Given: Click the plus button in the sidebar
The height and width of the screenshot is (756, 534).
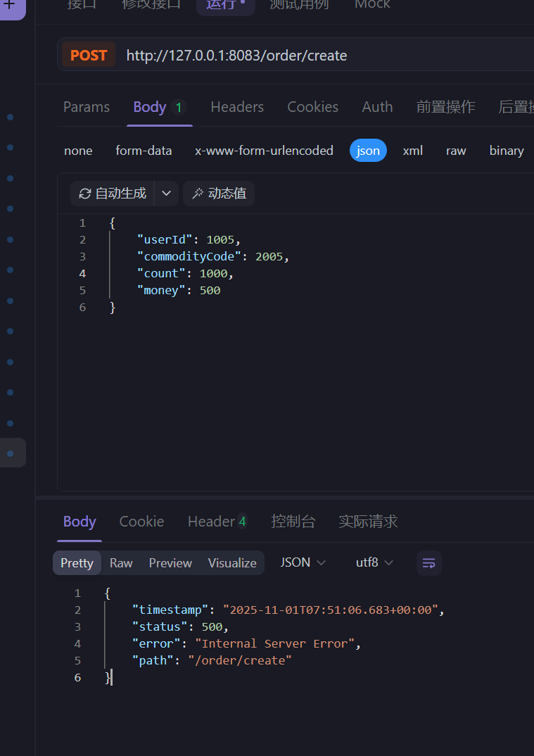Looking at the screenshot, I should click(11, 6).
